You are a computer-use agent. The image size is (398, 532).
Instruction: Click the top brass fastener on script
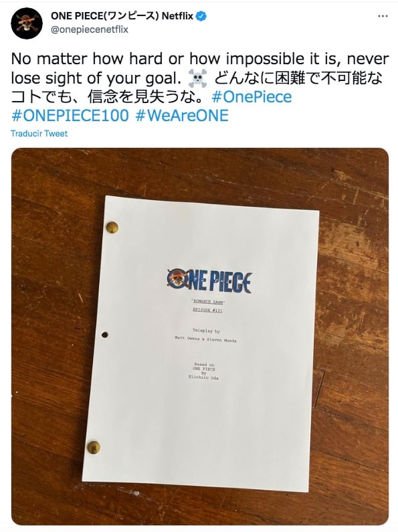point(112,227)
